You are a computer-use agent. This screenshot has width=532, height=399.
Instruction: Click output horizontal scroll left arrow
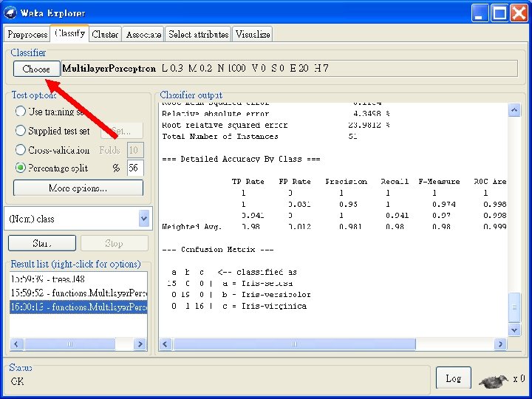166,344
